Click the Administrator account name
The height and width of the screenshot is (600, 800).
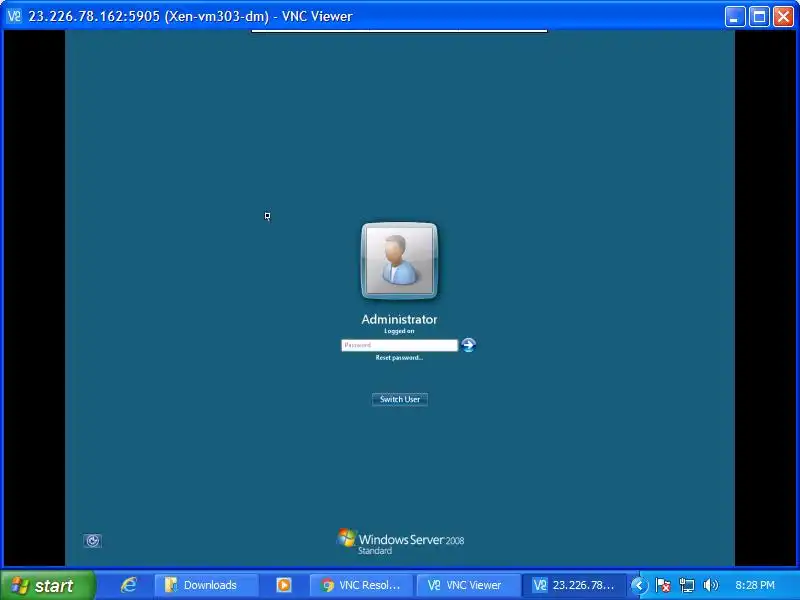[399, 319]
